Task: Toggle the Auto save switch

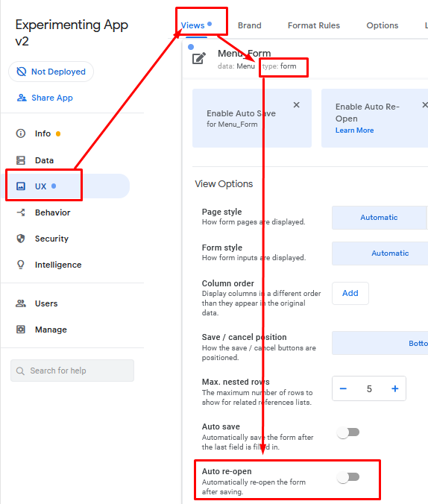Action: (348, 432)
